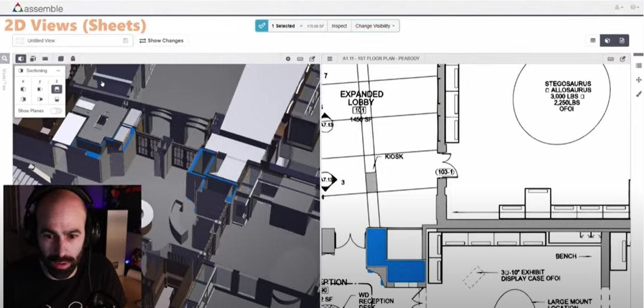
Task: Toggle the lower X-axis section cut
Action: click(x=23, y=99)
